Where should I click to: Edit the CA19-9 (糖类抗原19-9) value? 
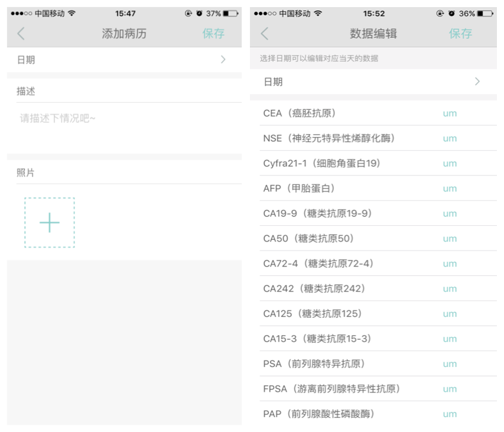pos(450,214)
